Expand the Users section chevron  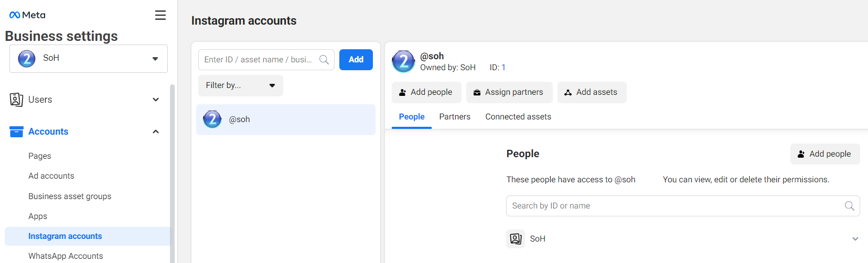tap(156, 100)
